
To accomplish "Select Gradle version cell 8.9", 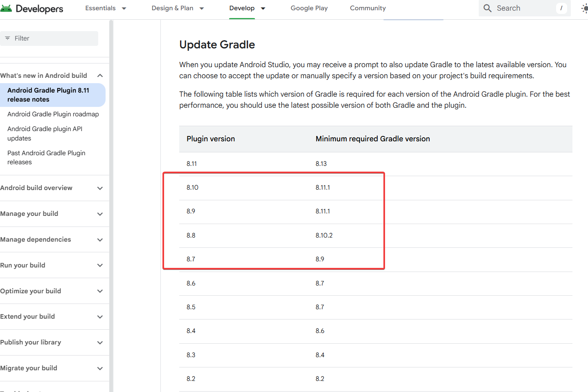I will pos(320,259).
